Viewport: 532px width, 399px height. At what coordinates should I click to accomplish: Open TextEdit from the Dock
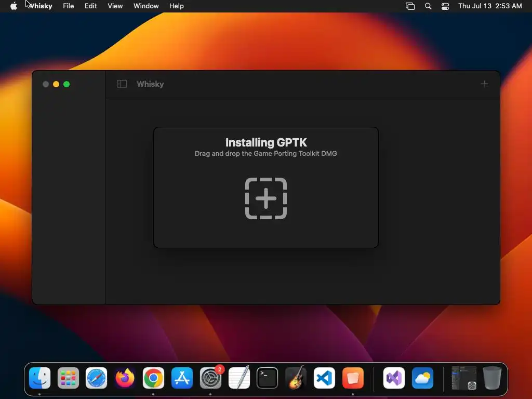239,378
